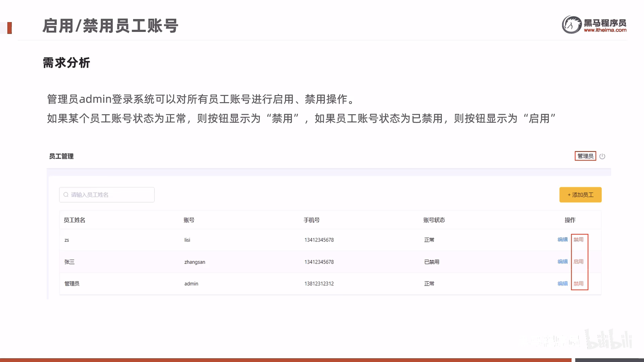The image size is (644, 362).
Task: Click the www.itheima.com URL text
Action: [605, 30]
